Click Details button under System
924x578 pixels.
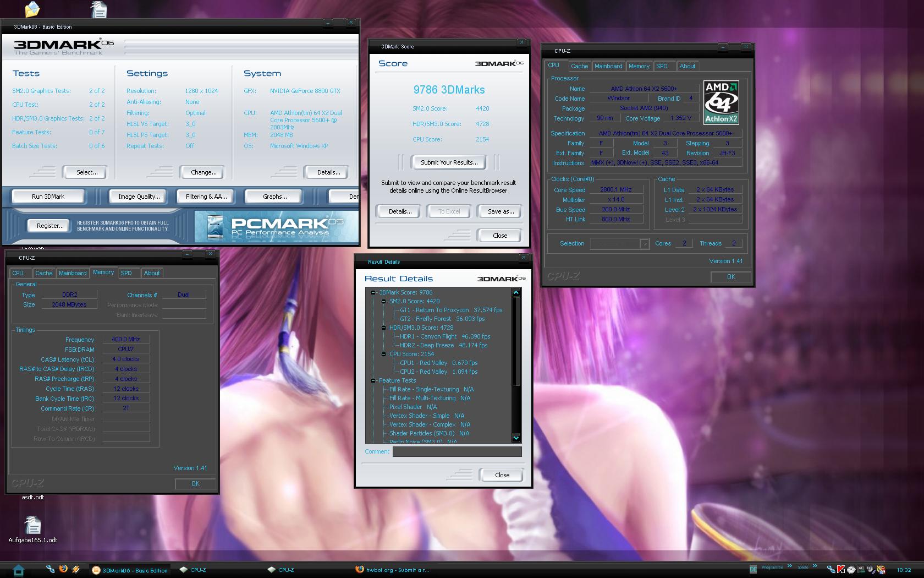328,172
